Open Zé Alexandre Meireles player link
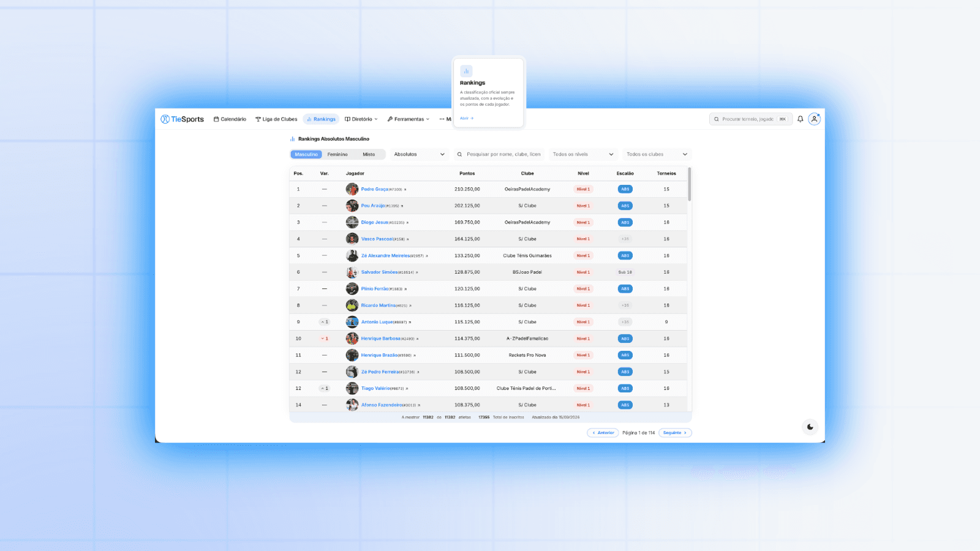Screen dimensions: 980x551 pos(385,256)
